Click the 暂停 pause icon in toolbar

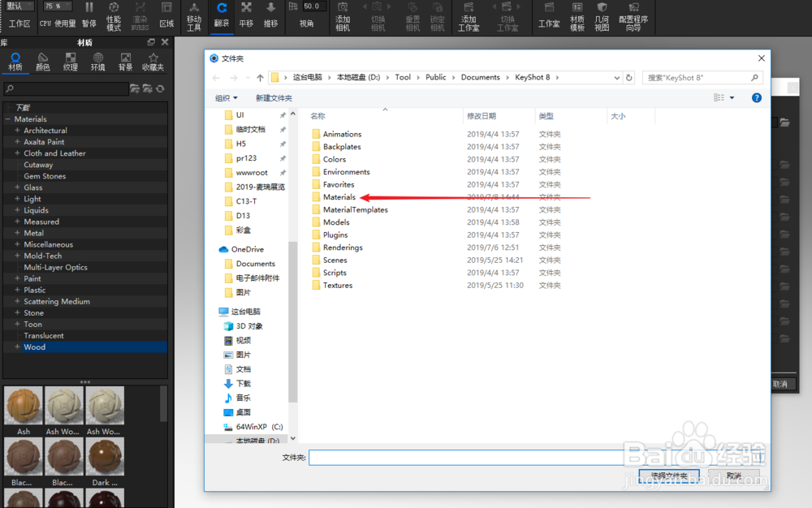click(x=89, y=15)
